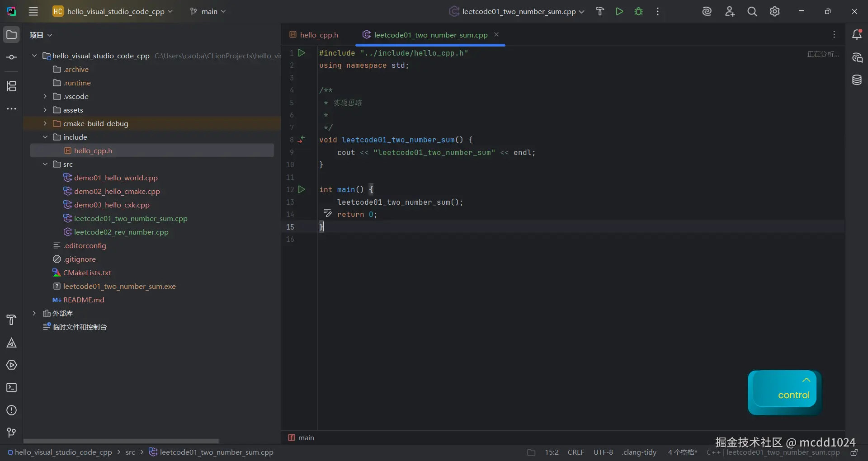Toggle the read-only lock icon in status bar

tap(854, 452)
